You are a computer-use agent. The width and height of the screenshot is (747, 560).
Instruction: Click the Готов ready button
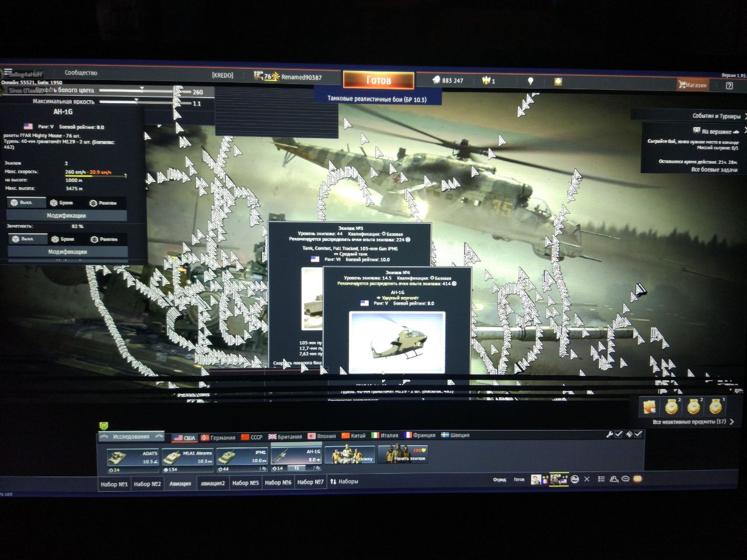pos(378,80)
